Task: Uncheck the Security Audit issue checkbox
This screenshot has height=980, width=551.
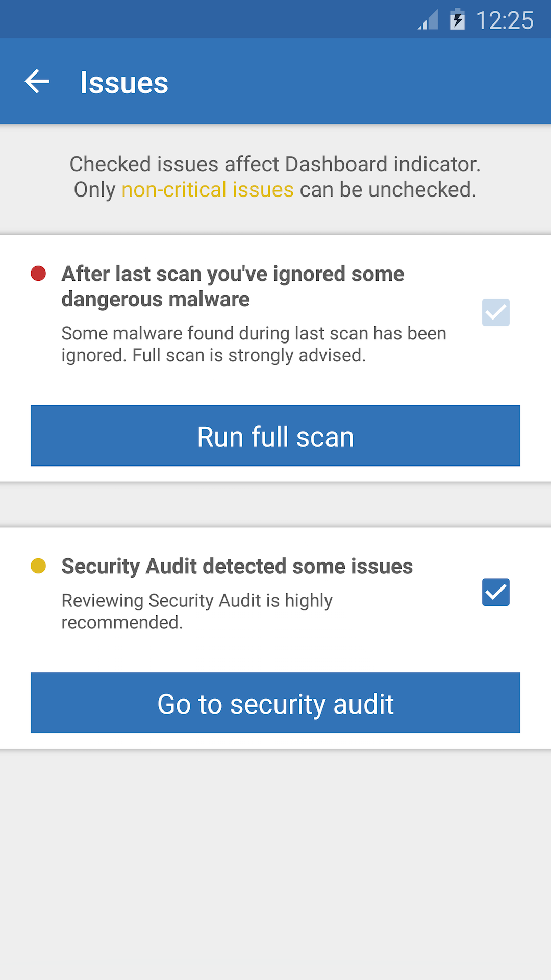Action: pyautogui.click(x=495, y=592)
